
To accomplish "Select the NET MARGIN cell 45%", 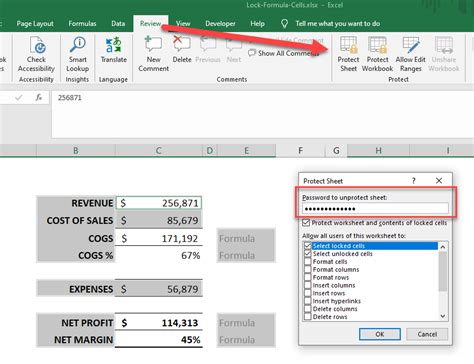I will click(159, 340).
